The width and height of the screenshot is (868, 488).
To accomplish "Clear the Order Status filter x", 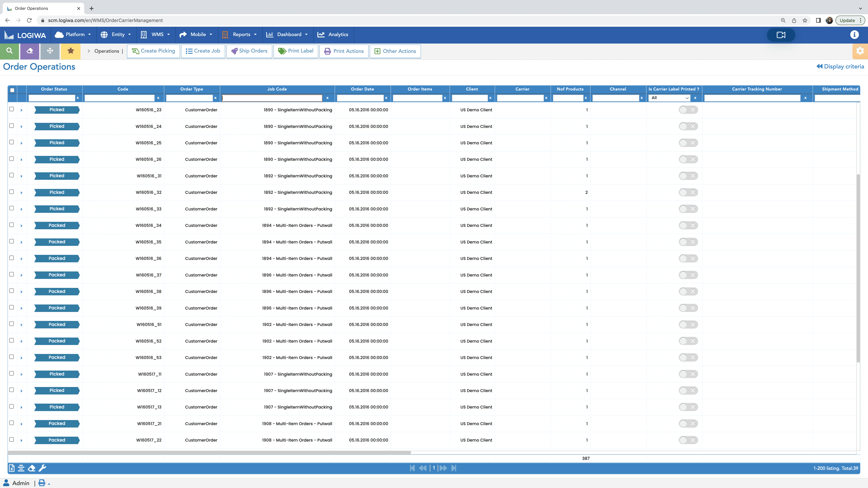I will (77, 98).
